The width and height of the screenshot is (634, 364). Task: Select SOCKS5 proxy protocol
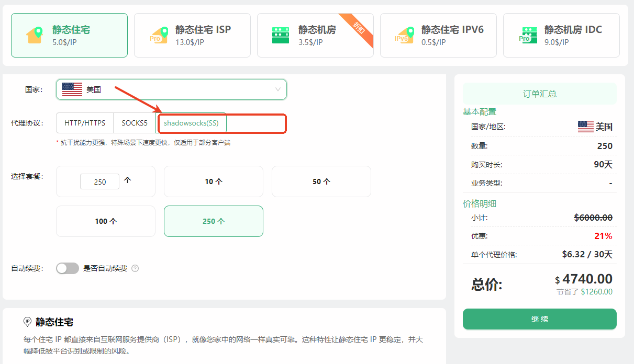(x=135, y=123)
